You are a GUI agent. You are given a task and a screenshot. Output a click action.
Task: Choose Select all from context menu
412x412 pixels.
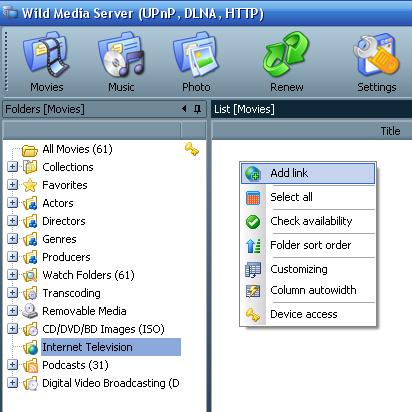[308, 197]
